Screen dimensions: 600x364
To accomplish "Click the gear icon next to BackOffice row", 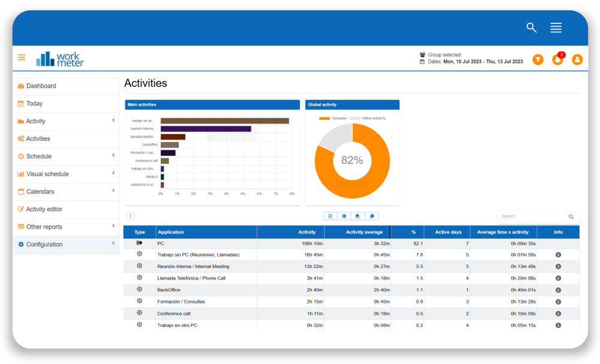I will (x=139, y=290).
